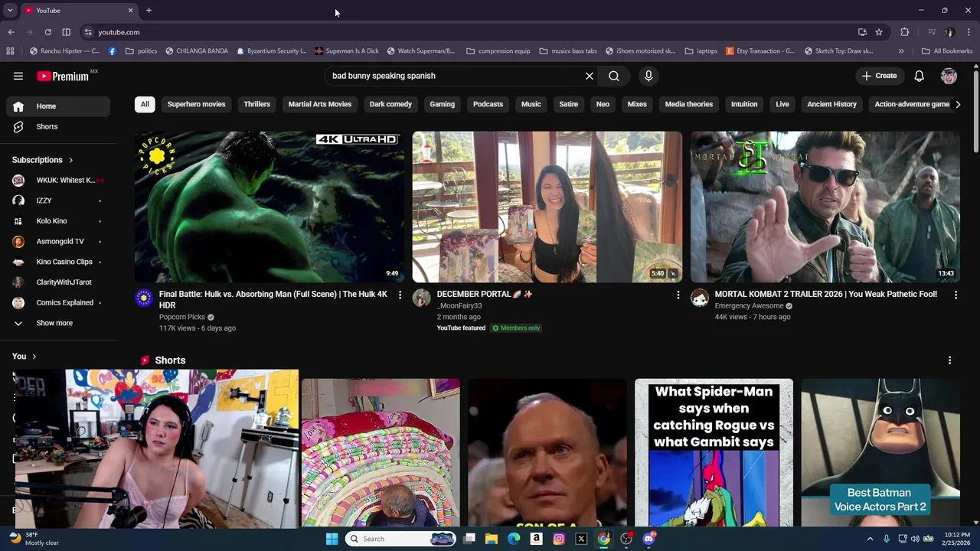
Task: Open the Asmongold TV subscription
Action: [x=58, y=241]
